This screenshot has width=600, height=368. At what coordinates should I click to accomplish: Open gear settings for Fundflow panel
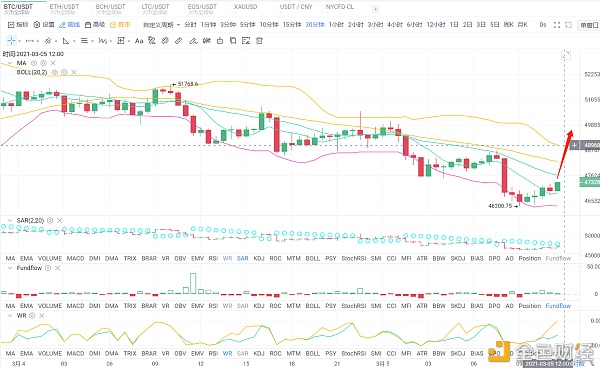pos(48,268)
